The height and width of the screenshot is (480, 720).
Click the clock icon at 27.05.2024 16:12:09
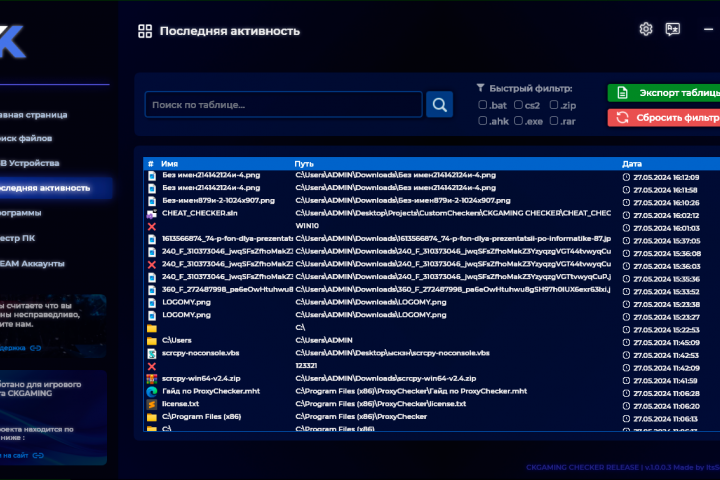(x=626, y=177)
